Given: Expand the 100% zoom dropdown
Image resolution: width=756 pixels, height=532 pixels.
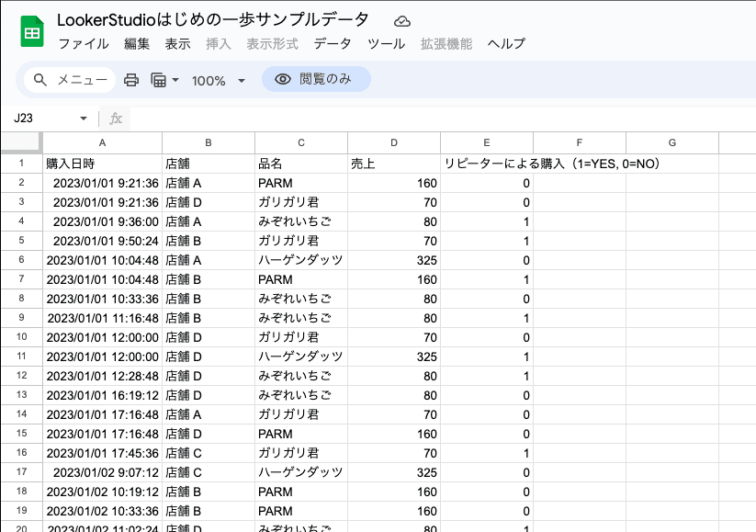Looking at the screenshot, I should (219, 81).
